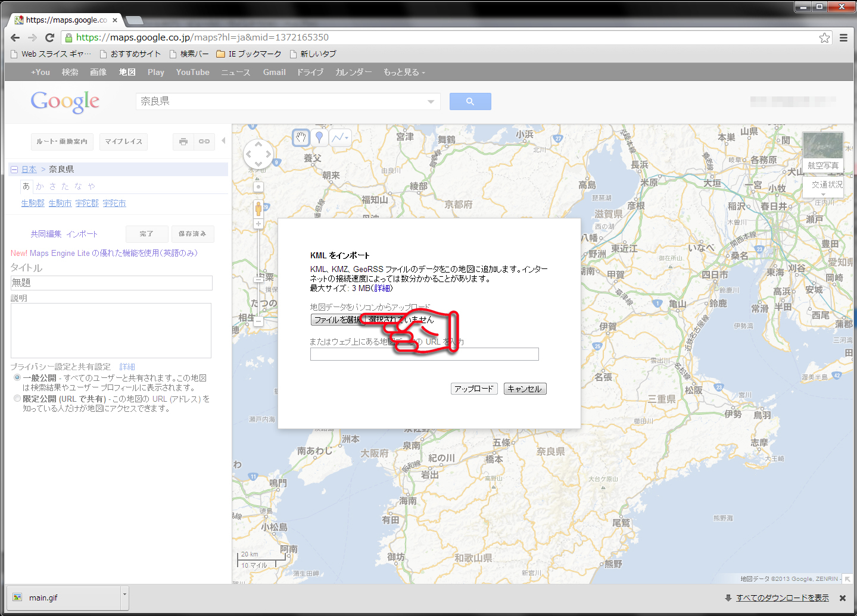Open the IE ブックマーク bookmarks folder
The image size is (857, 616).
pos(249,54)
